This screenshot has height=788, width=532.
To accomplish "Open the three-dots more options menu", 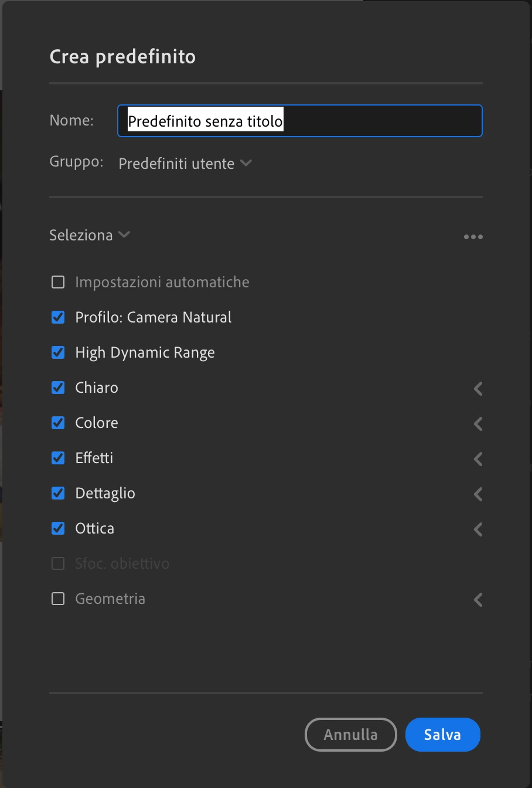I will (x=473, y=237).
